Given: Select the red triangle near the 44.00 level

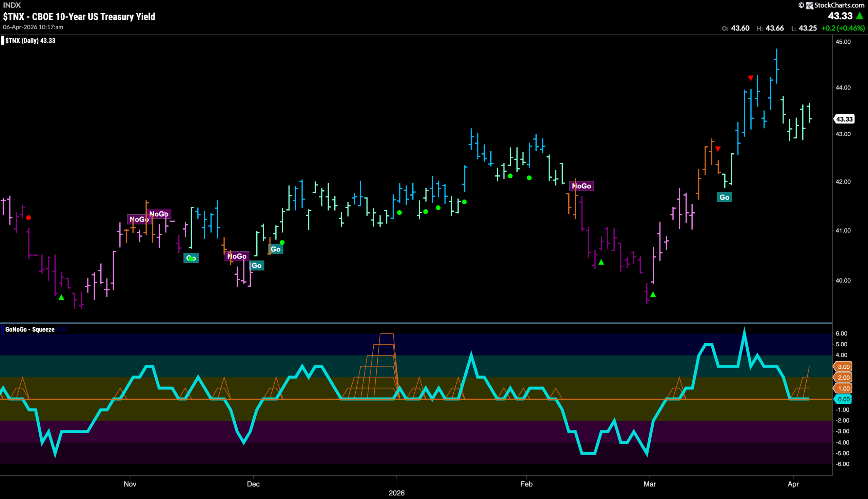Looking at the screenshot, I should 750,78.
